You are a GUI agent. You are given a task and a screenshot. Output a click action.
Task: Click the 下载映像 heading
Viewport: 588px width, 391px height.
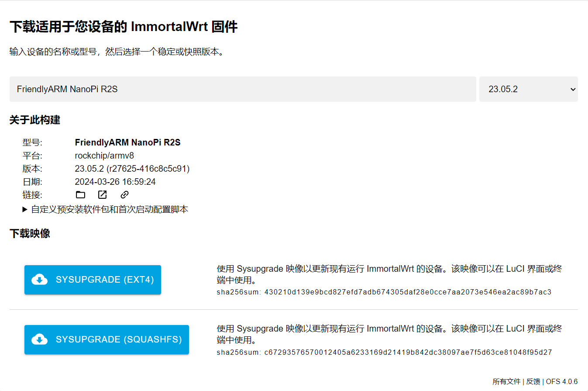(30, 233)
